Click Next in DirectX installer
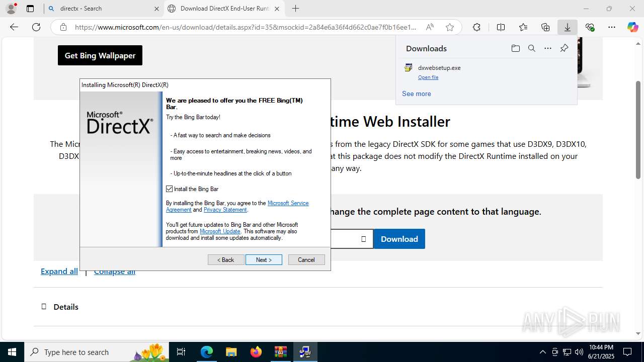 pos(264,260)
